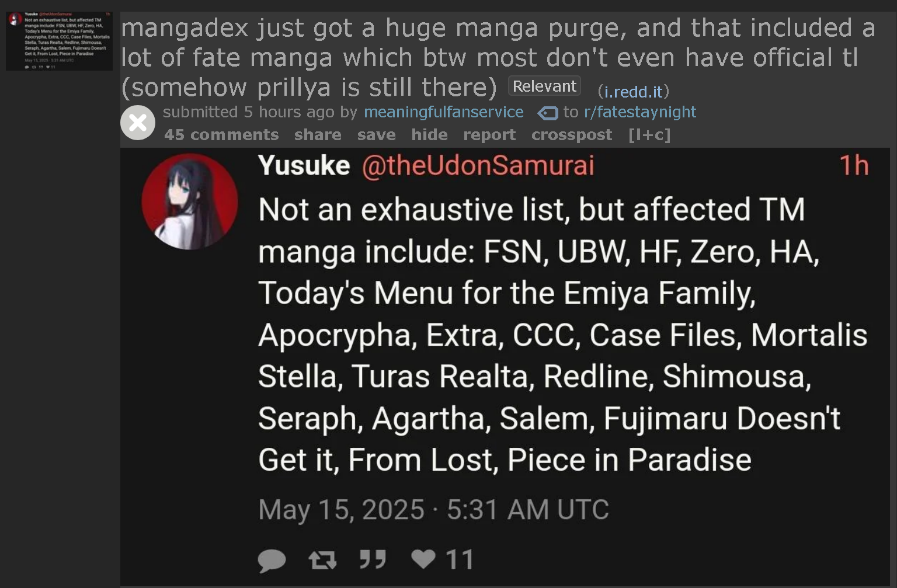
Task: Open the post thumbnail image
Action: pyautogui.click(x=59, y=41)
